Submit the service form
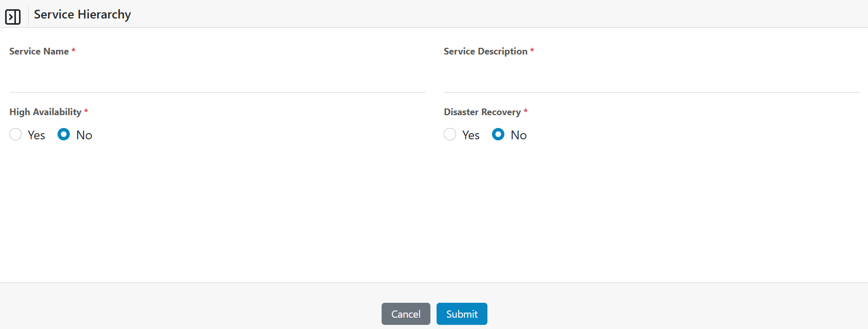The width and height of the screenshot is (868, 329). (x=462, y=314)
